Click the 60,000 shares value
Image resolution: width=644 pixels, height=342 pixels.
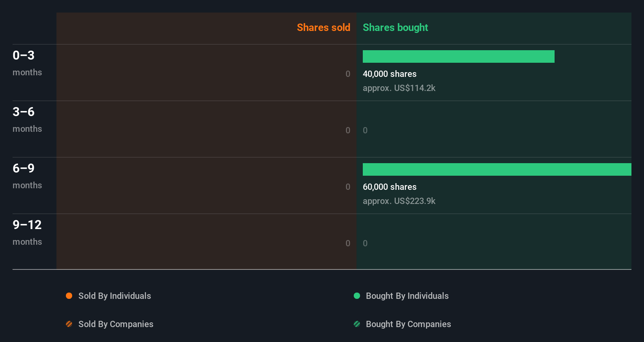tap(389, 187)
